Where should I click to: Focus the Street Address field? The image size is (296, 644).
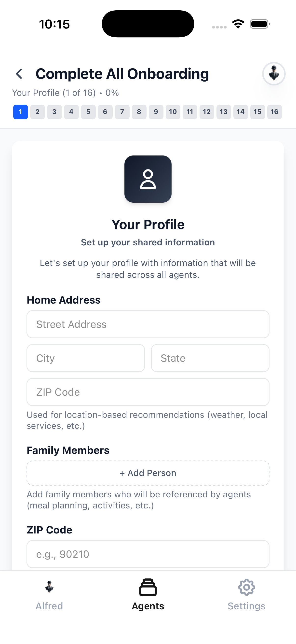[148, 324]
